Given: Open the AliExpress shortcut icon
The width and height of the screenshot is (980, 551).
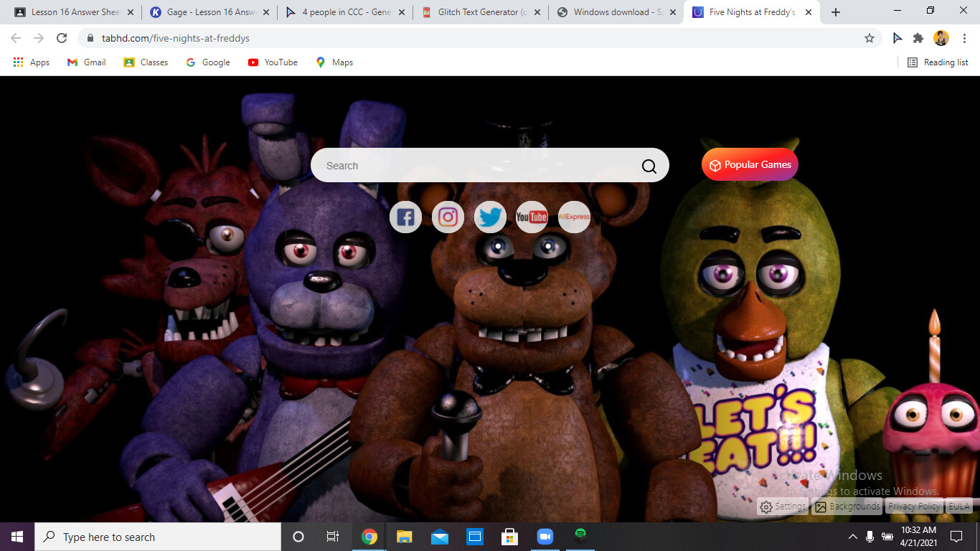Looking at the screenshot, I should point(574,217).
